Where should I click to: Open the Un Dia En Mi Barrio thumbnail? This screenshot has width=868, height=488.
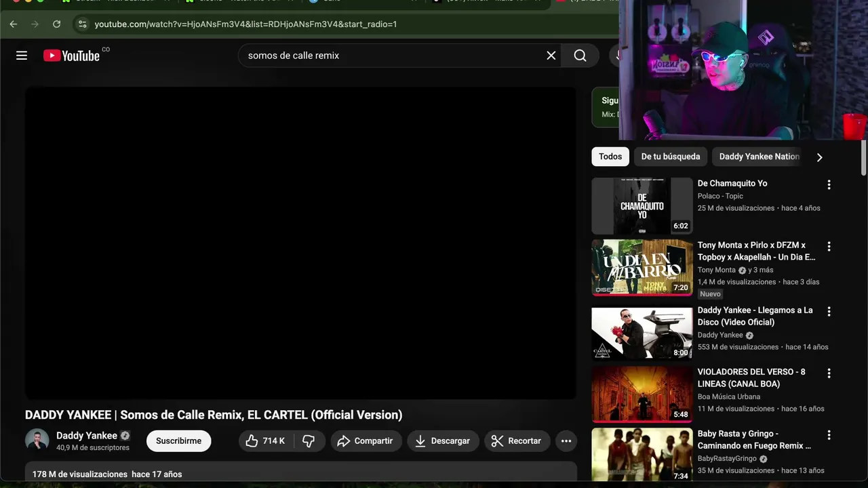point(642,268)
